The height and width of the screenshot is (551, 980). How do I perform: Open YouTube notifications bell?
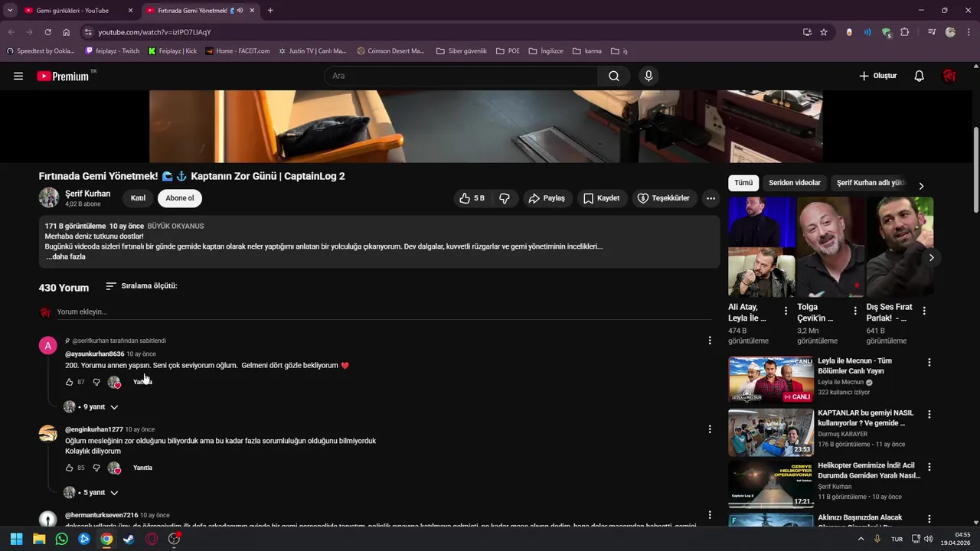pos(920,76)
